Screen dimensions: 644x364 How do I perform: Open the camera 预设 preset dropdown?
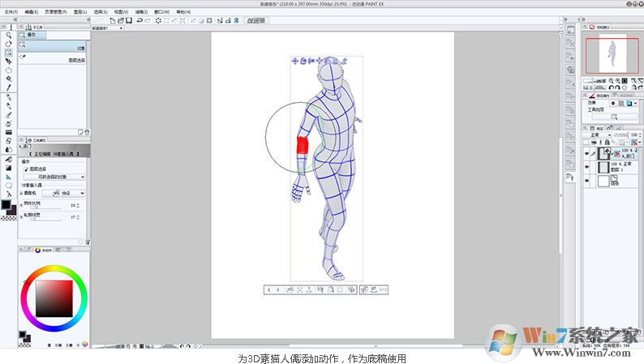[x=63, y=193]
